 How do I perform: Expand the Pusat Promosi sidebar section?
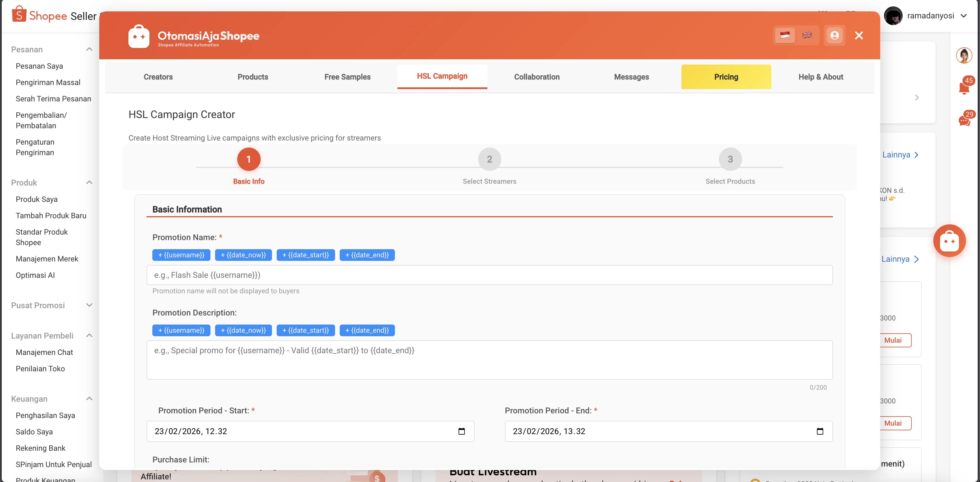coord(89,305)
